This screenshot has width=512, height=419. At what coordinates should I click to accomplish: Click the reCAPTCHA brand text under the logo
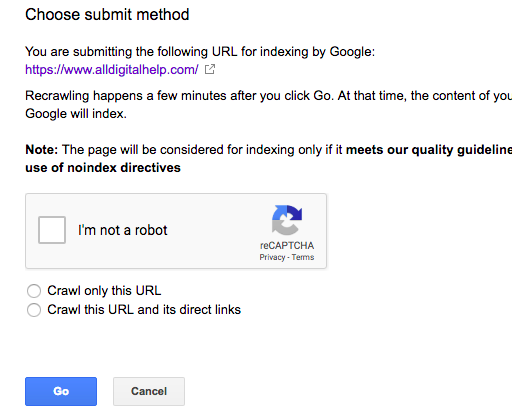(x=287, y=246)
